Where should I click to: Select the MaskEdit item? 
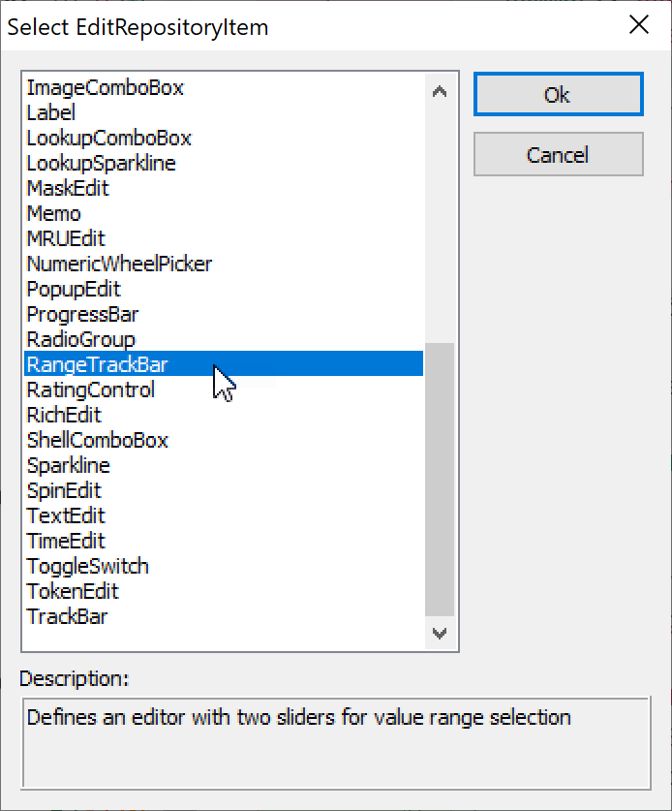(x=68, y=189)
